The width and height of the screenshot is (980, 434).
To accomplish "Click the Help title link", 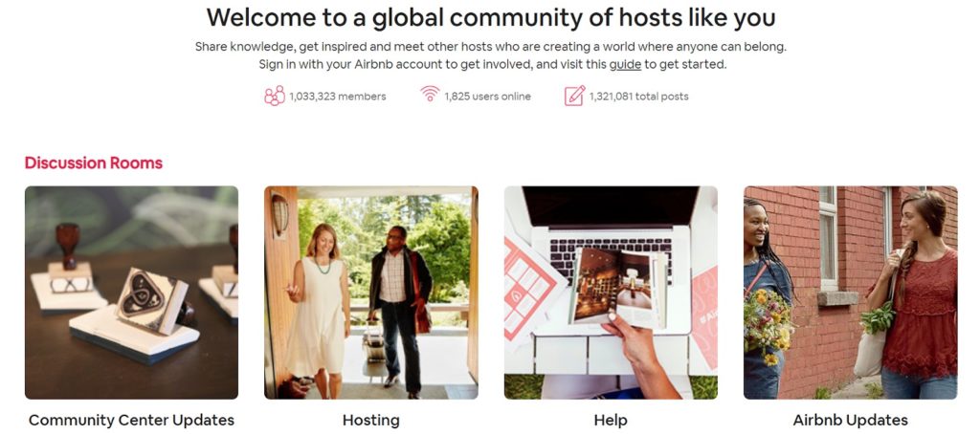I will 611,421.
